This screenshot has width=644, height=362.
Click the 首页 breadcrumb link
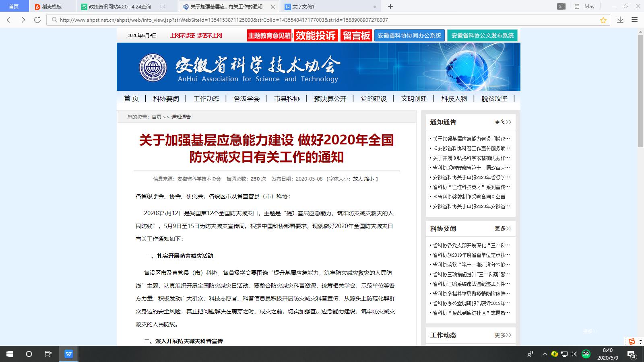156,117
